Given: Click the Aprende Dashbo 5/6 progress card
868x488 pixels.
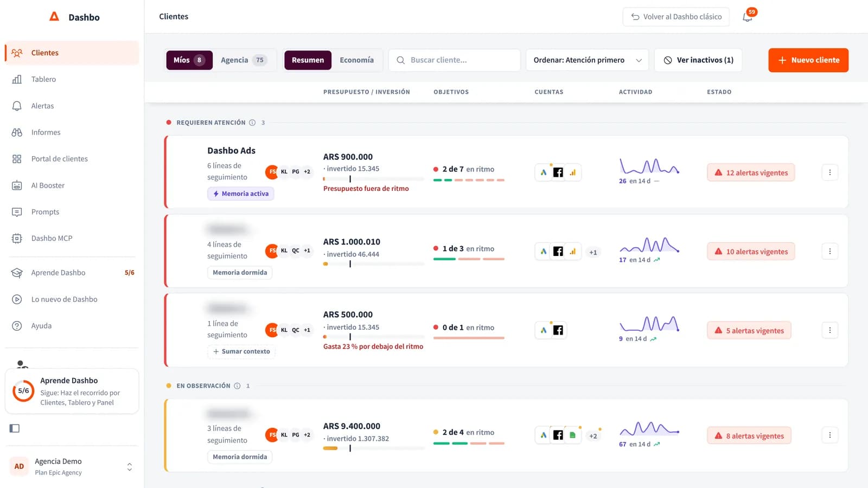Looking at the screenshot, I should (x=72, y=391).
